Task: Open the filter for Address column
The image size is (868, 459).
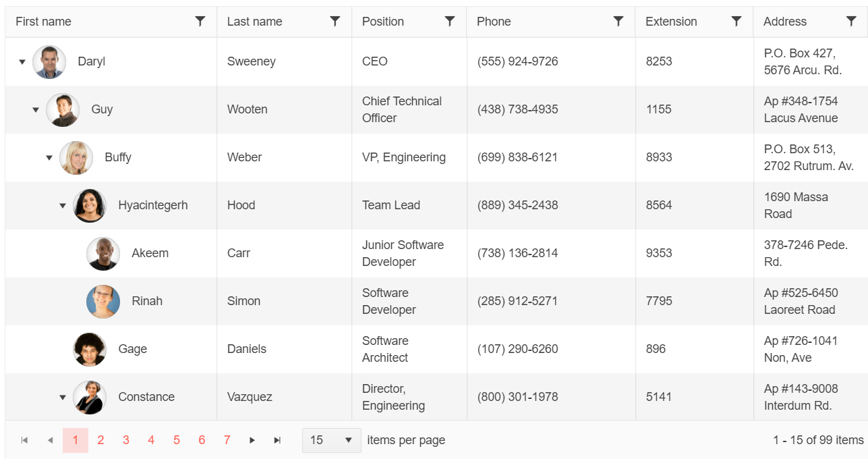Action: 851,21
